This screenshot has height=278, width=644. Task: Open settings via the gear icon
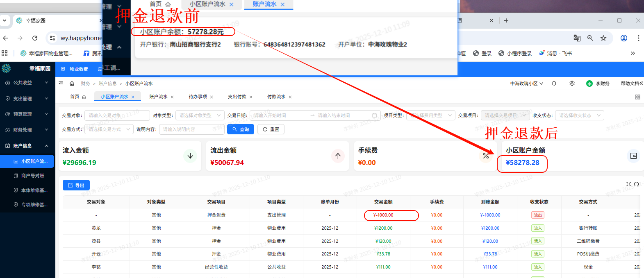572,83
